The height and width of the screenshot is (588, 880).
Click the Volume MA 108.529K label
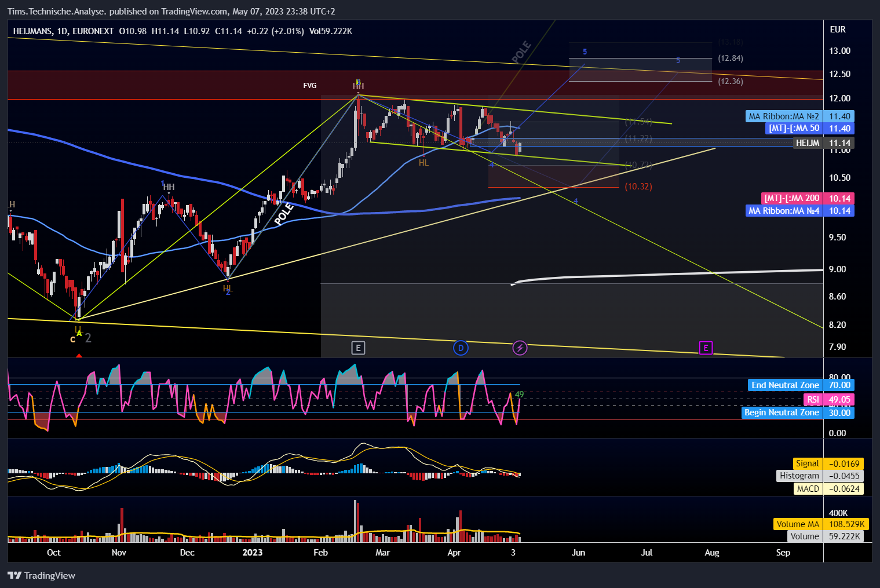pyautogui.click(x=821, y=524)
